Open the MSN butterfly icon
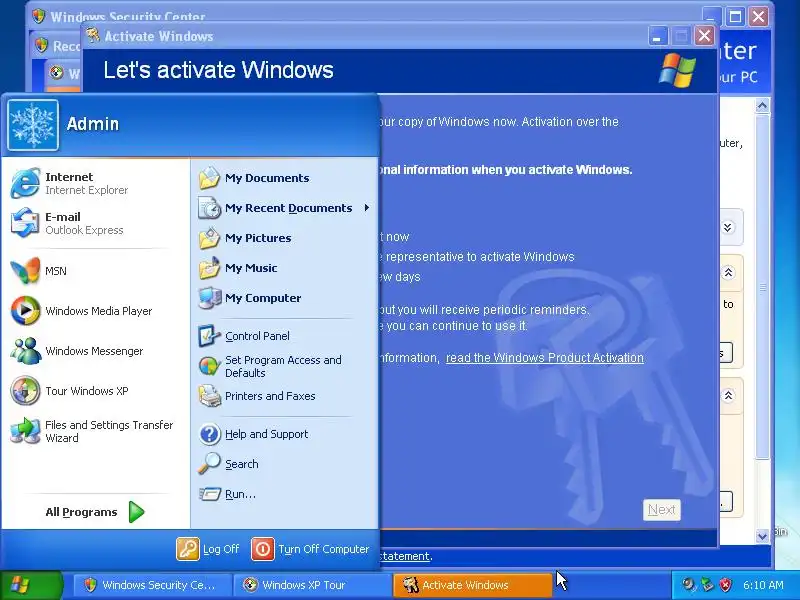This screenshot has height=600, width=800. click(x=25, y=270)
